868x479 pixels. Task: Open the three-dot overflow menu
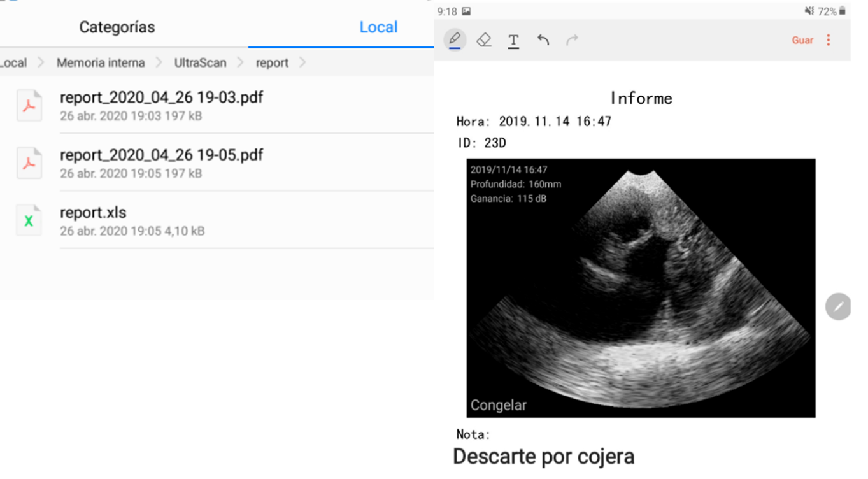pos(828,40)
